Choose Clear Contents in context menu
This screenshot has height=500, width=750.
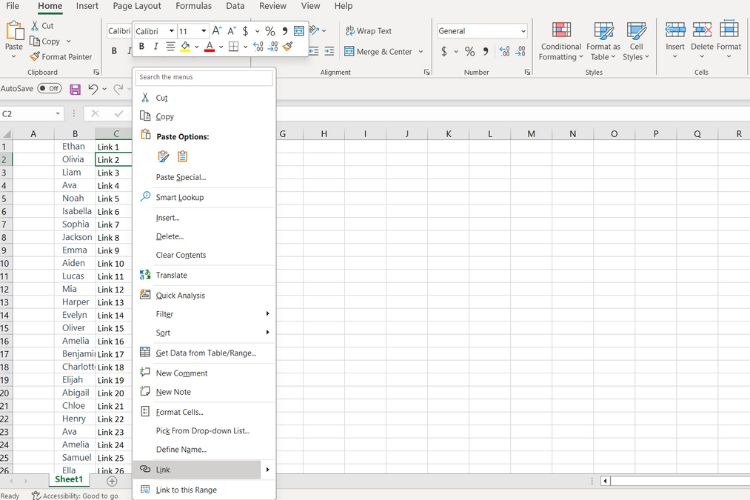tap(204, 255)
